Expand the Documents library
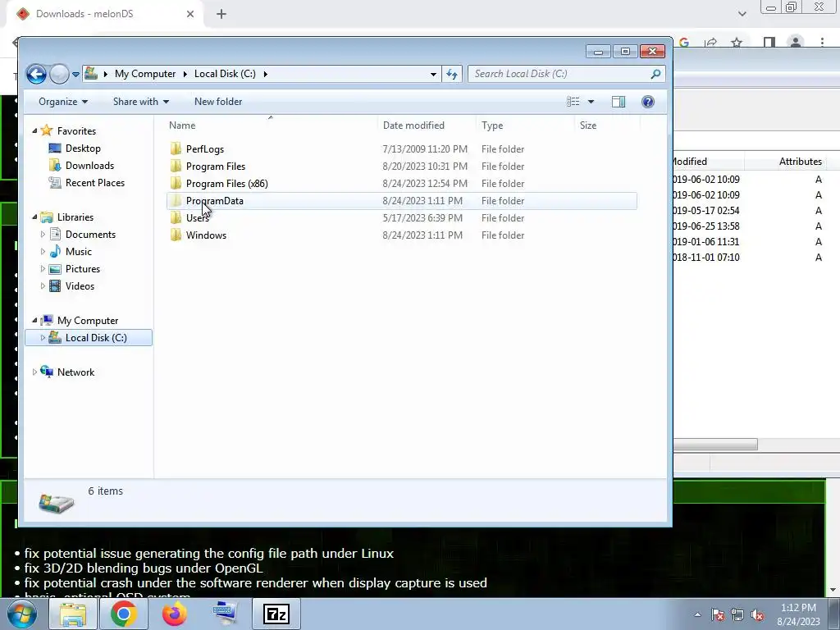The height and width of the screenshot is (630, 840). [x=43, y=234]
